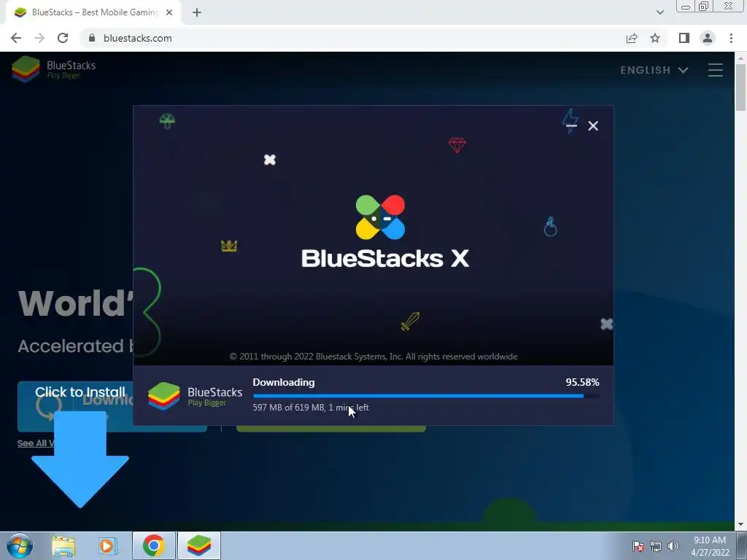Bookmark this page with star icon
747x560 pixels.
click(655, 38)
